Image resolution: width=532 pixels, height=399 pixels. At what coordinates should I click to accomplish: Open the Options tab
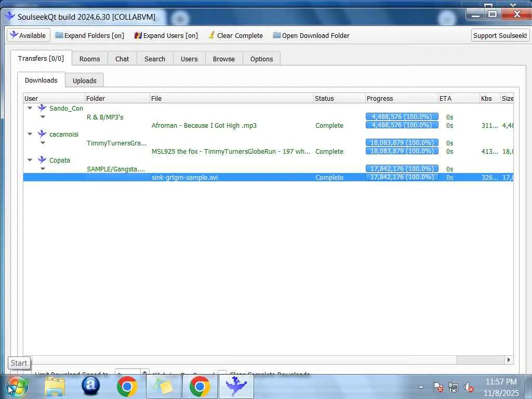click(262, 59)
